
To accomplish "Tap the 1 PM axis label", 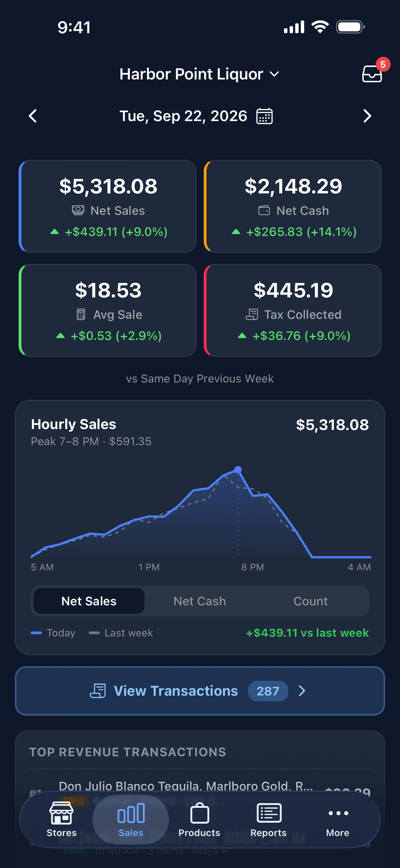I will pos(149,567).
